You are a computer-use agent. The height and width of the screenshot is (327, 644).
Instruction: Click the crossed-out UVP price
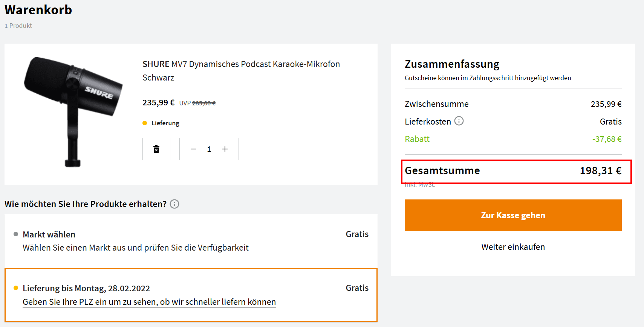tap(204, 103)
